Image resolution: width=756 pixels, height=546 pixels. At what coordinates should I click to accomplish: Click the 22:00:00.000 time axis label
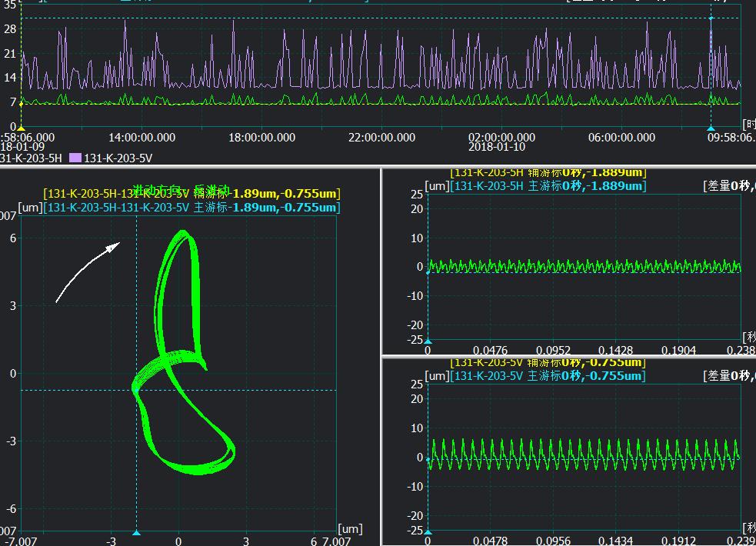pos(382,138)
